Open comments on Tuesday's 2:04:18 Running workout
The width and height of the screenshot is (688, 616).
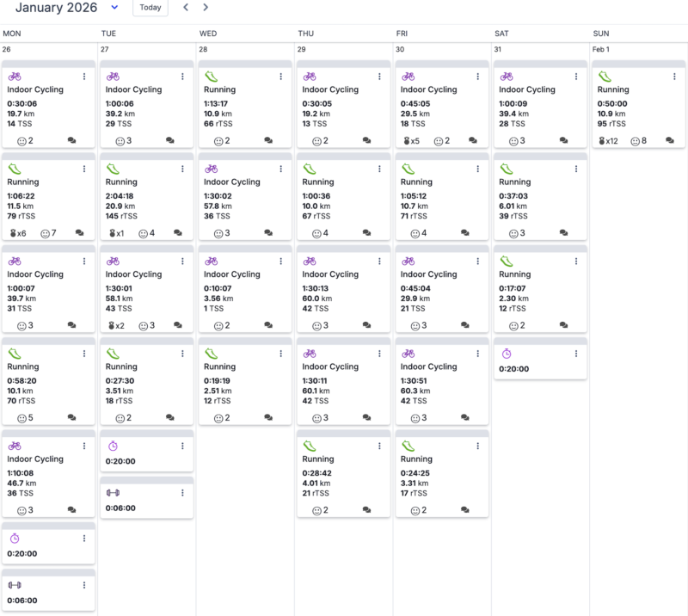coord(178,232)
